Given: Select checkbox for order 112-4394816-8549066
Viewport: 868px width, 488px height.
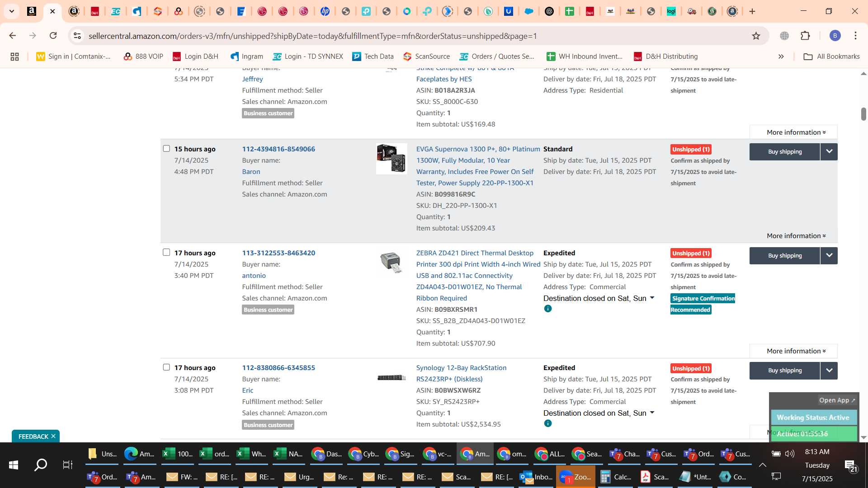Looking at the screenshot, I should (x=166, y=149).
